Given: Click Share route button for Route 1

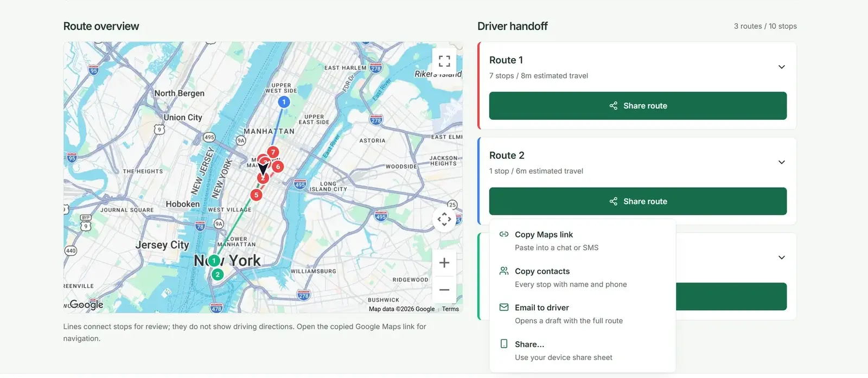Looking at the screenshot, I should [638, 106].
